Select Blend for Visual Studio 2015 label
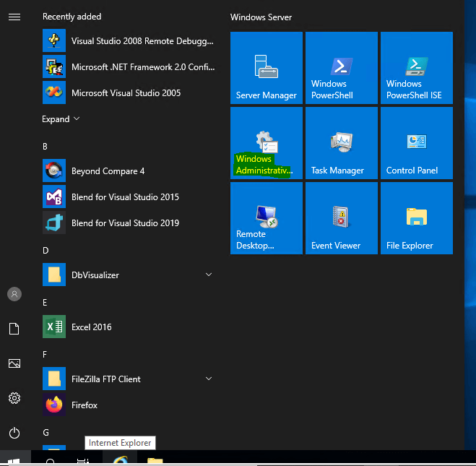The width and height of the screenshot is (476, 466). pyautogui.click(x=125, y=197)
